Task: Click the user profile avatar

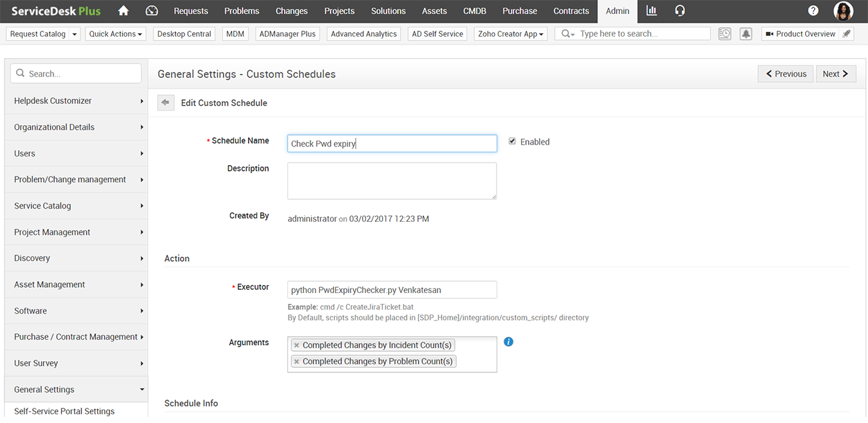Action: [x=843, y=11]
